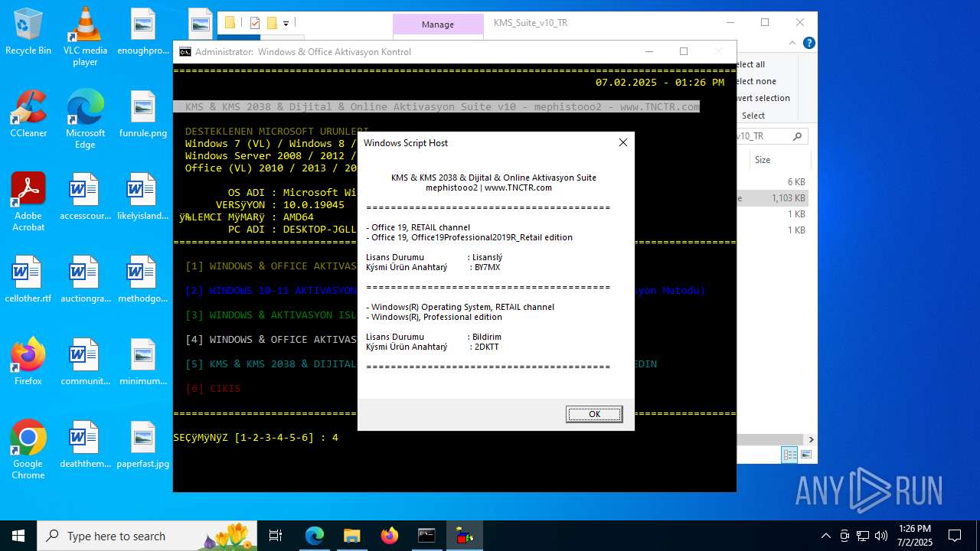The width and height of the screenshot is (980, 551).
Task: Select the enoughpro... image file
Action: click(143, 31)
